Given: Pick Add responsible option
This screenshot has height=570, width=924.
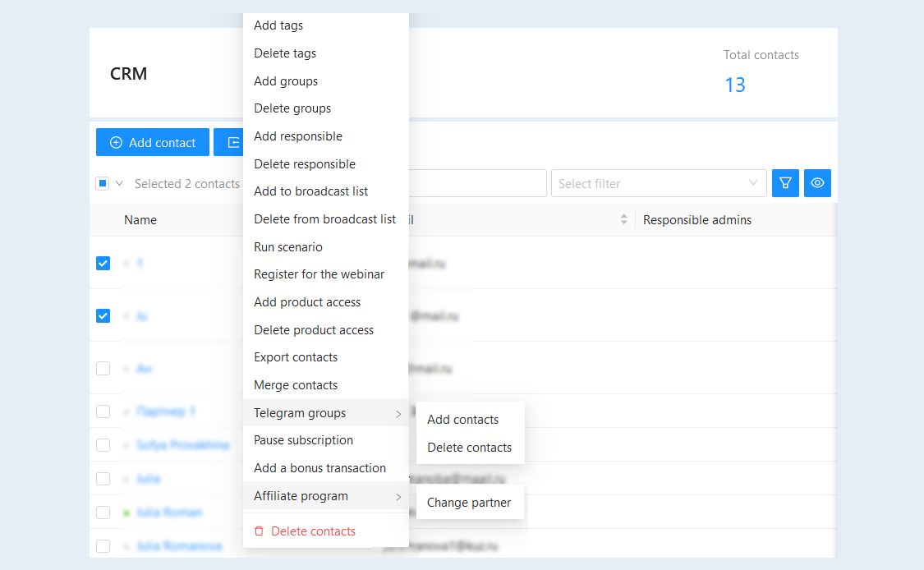Looking at the screenshot, I should click(326, 136).
